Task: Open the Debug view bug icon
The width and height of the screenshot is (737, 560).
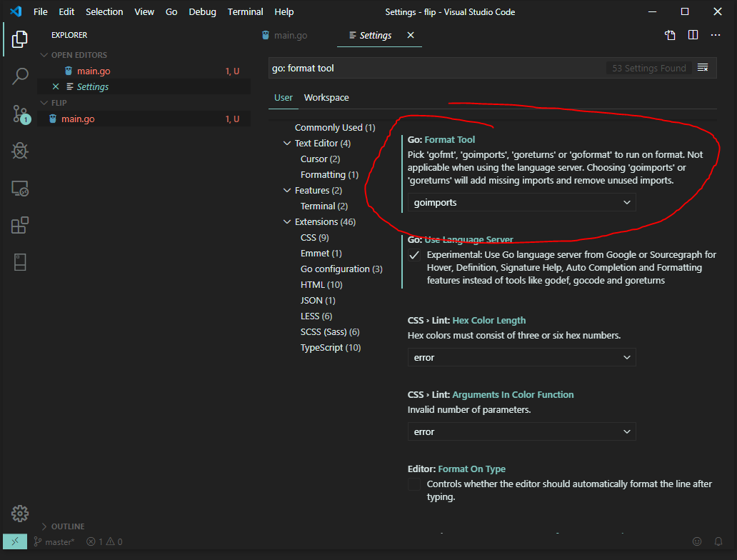Action: (19, 151)
